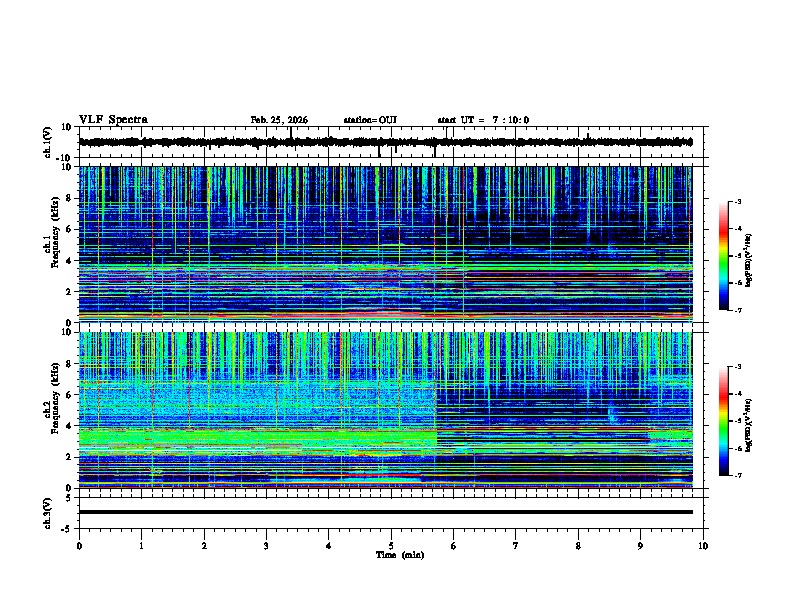Screen dimensions: 792x612
Task: Click the 6 kHz tick on ch.2 frequency axis
Action: [x=69, y=395]
